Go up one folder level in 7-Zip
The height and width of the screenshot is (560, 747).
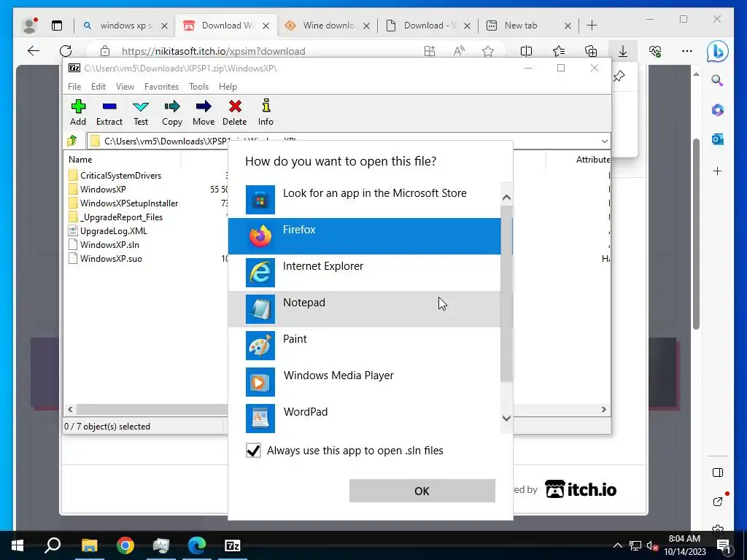click(72, 141)
